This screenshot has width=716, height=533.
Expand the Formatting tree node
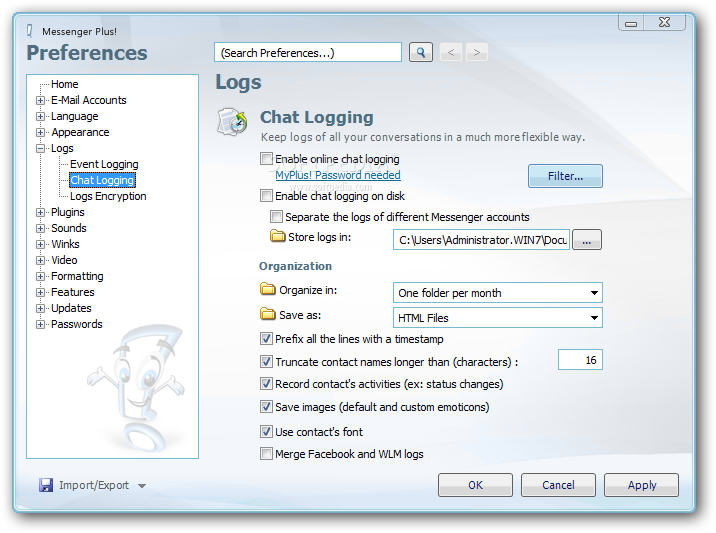coord(41,276)
